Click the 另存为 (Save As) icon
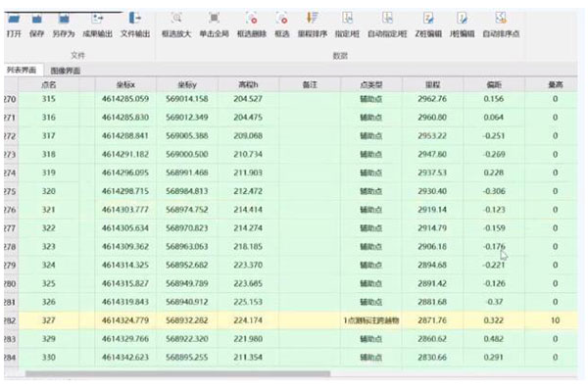The image size is (588, 392). point(65,23)
